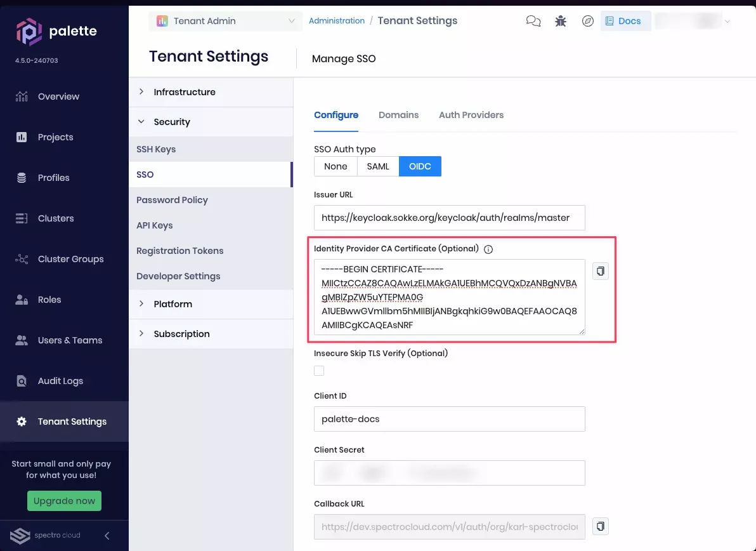Open the Tenant Admin scope dropdown
The height and width of the screenshot is (551, 756).
225,20
